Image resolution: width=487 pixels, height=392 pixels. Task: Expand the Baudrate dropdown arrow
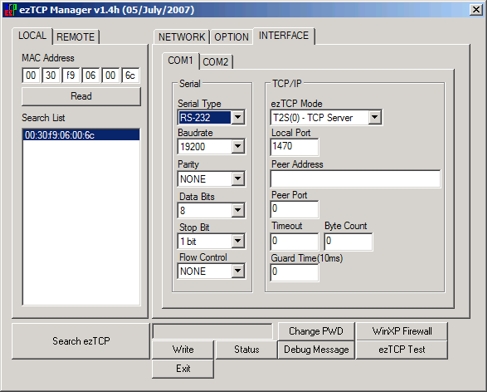click(238, 146)
